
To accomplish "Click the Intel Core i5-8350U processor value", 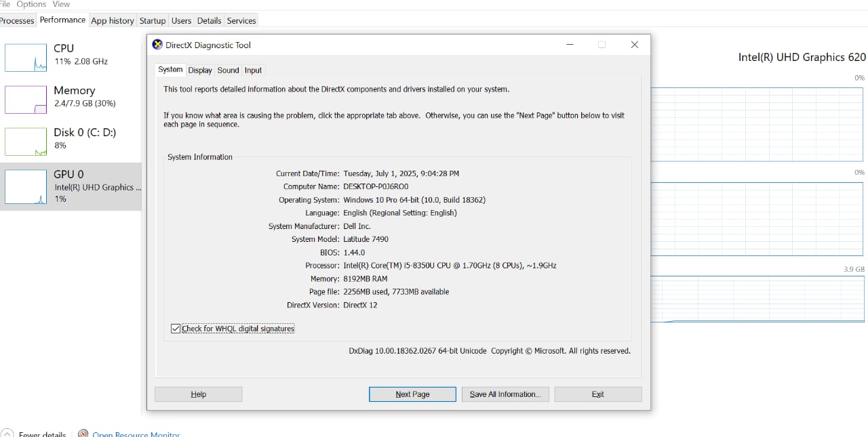I will click(450, 266).
